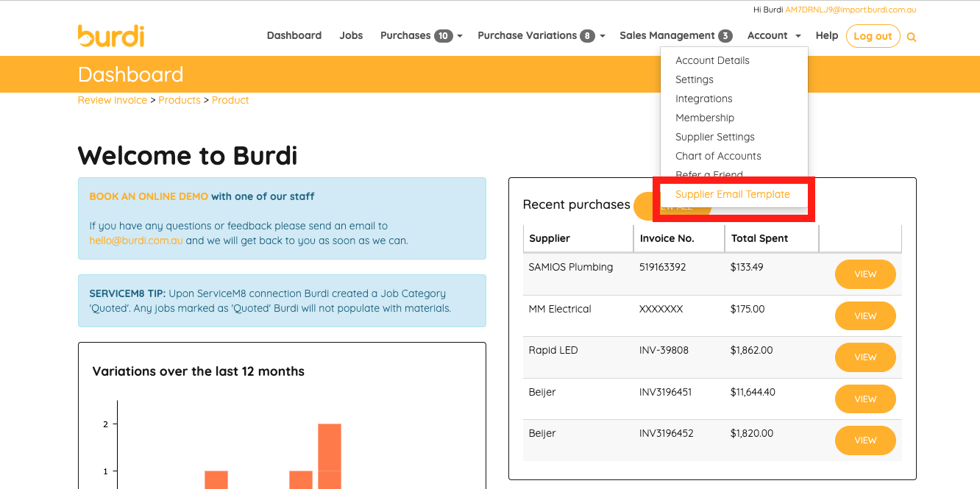The height and width of the screenshot is (489, 980).
Task: View Beijer invoice INV3196451
Action: 865,399
